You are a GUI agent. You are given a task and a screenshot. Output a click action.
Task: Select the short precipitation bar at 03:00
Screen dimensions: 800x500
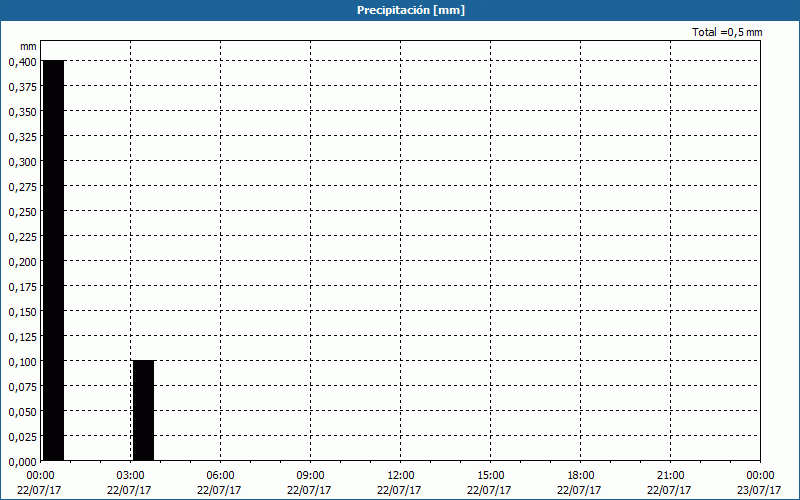[143, 410]
